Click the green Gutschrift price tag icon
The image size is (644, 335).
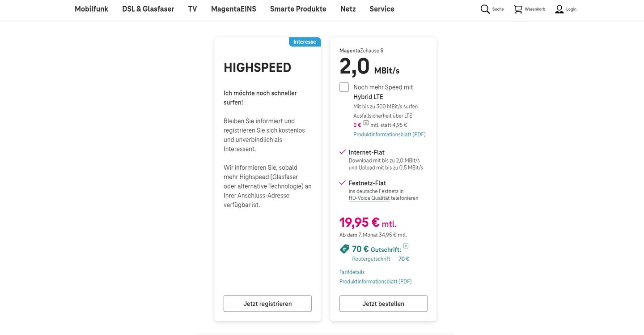(344, 249)
